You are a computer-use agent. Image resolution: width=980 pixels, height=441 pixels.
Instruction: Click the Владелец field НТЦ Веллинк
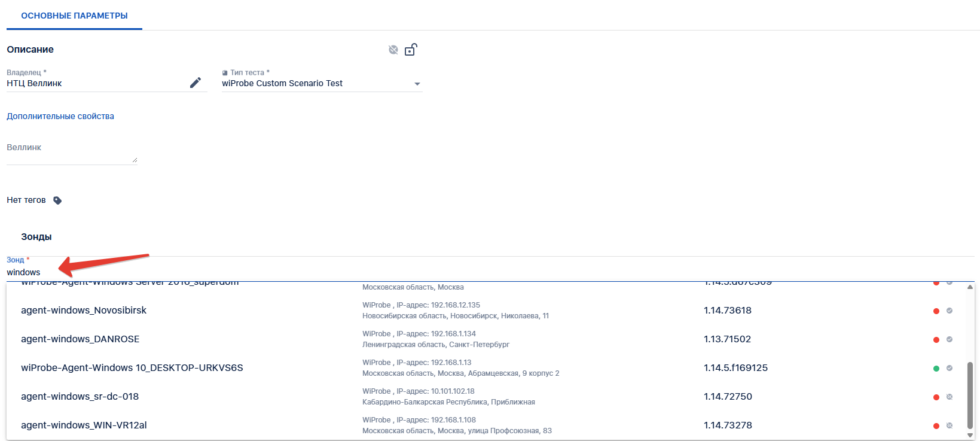(x=96, y=84)
